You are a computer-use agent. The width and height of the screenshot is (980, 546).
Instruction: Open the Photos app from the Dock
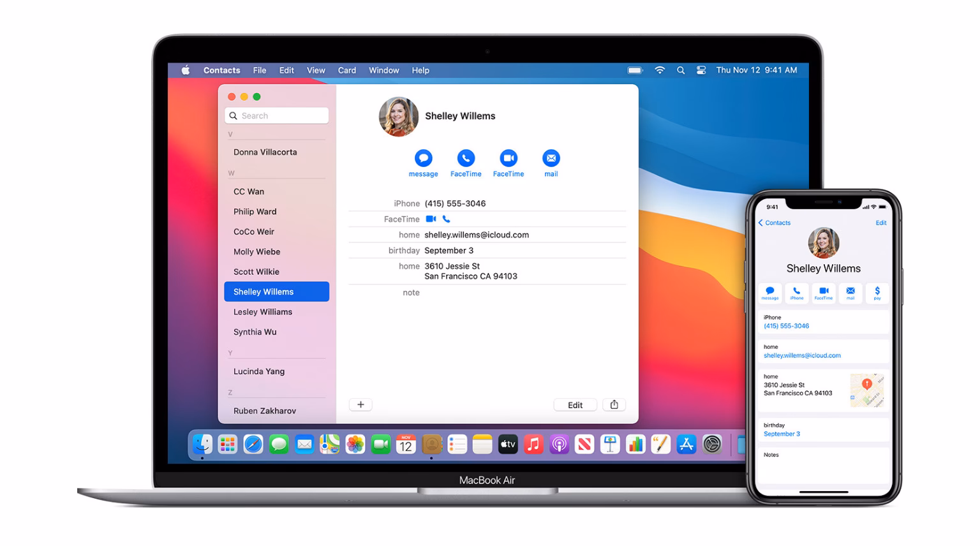355,444
